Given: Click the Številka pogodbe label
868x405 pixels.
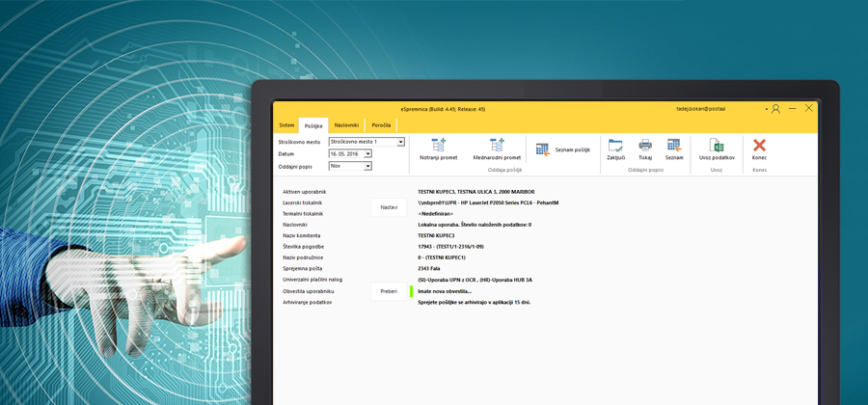Looking at the screenshot, I should (304, 247).
